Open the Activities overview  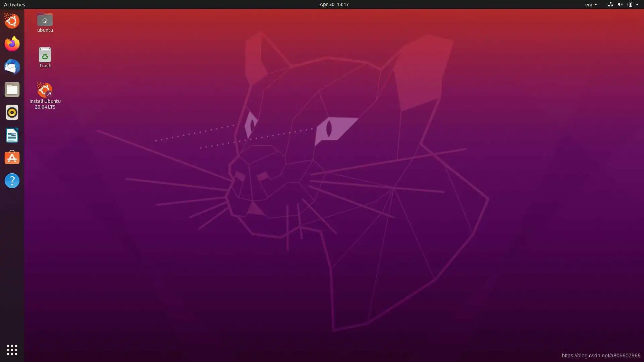click(14, 4)
